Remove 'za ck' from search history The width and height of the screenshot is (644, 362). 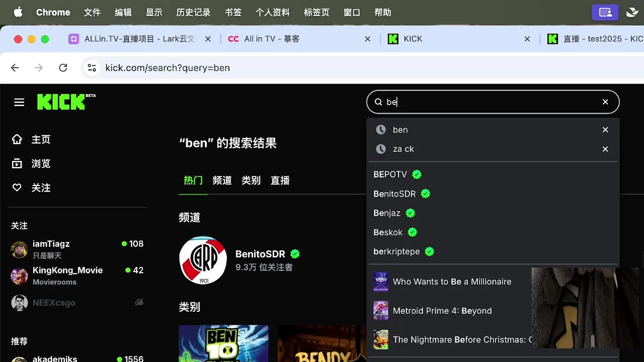pos(605,149)
